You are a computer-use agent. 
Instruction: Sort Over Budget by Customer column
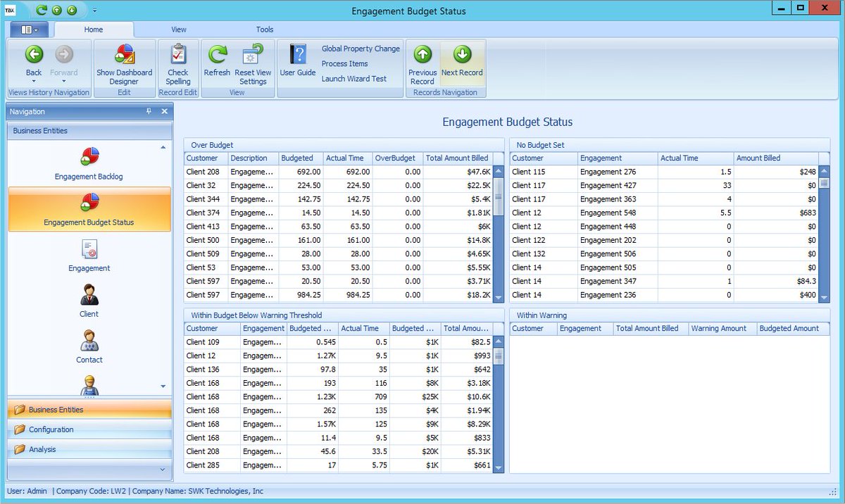206,158
